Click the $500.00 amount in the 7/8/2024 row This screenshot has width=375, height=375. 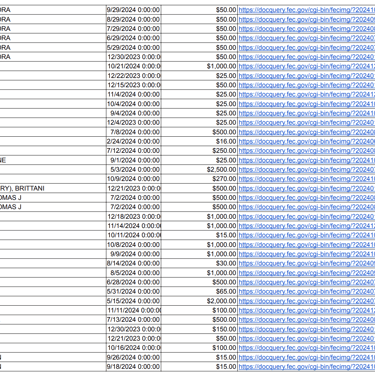(x=199, y=132)
